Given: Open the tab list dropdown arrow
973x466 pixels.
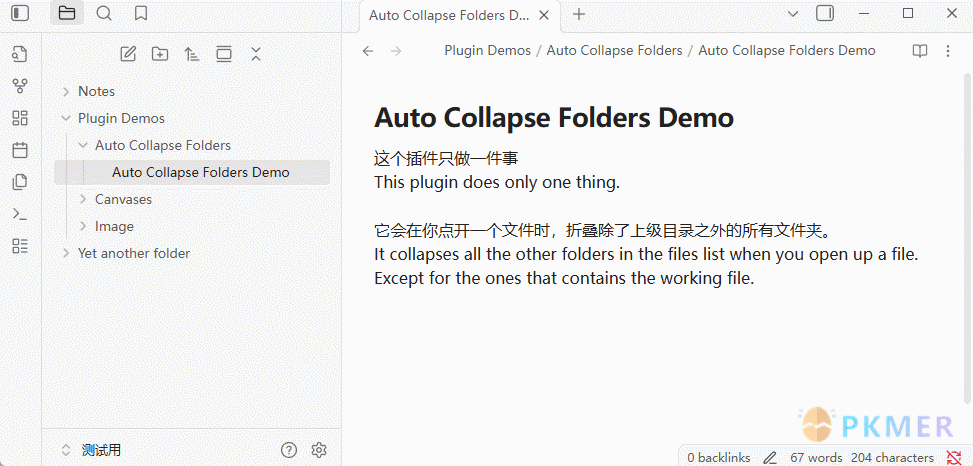Looking at the screenshot, I should [792, 14].
